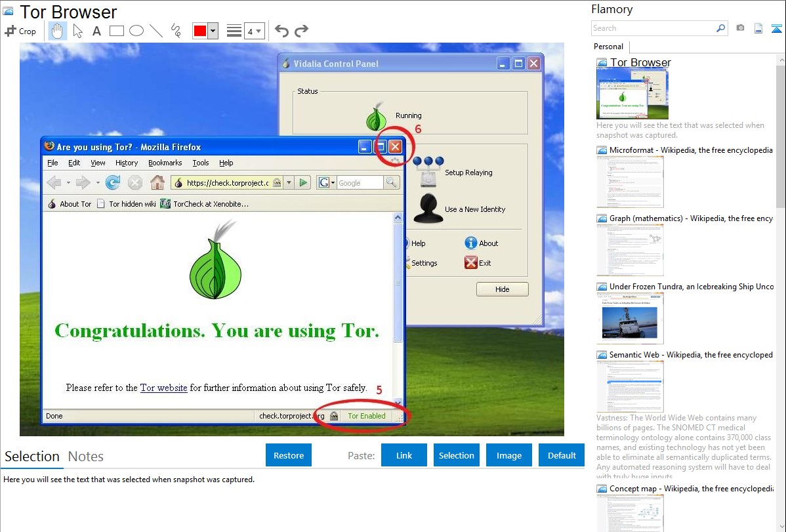Screen dimensions: 786x532
Task: Click Setup Relaying in Vidalia panel
Action: tap(453, 172)
